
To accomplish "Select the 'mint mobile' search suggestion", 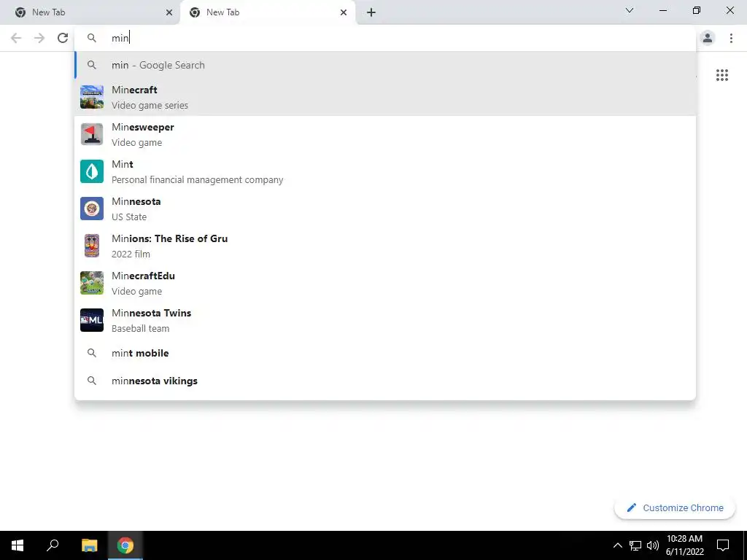I will [385, 353].
